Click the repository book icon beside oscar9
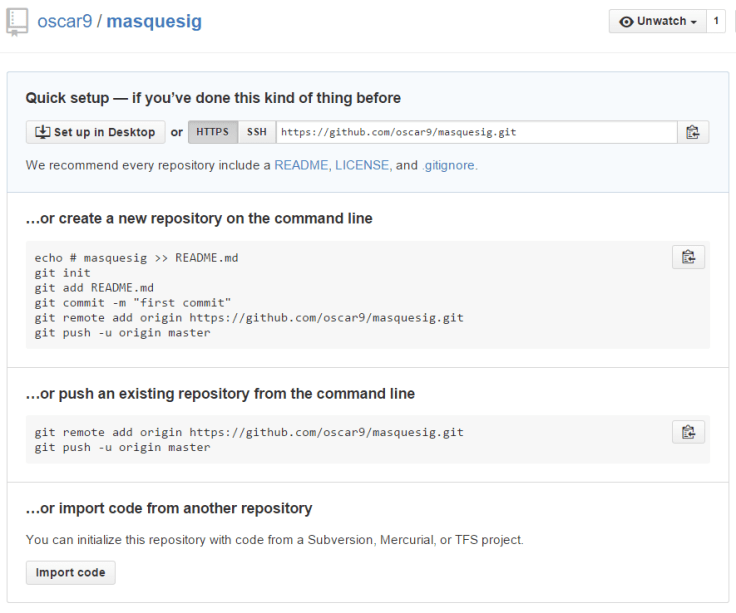Image resolution: width=736 pixels, height=613 pixels. (x=16, y=22)
